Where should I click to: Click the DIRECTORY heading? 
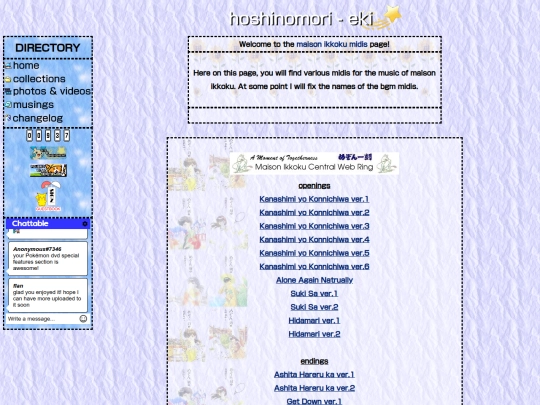[48, 48]
